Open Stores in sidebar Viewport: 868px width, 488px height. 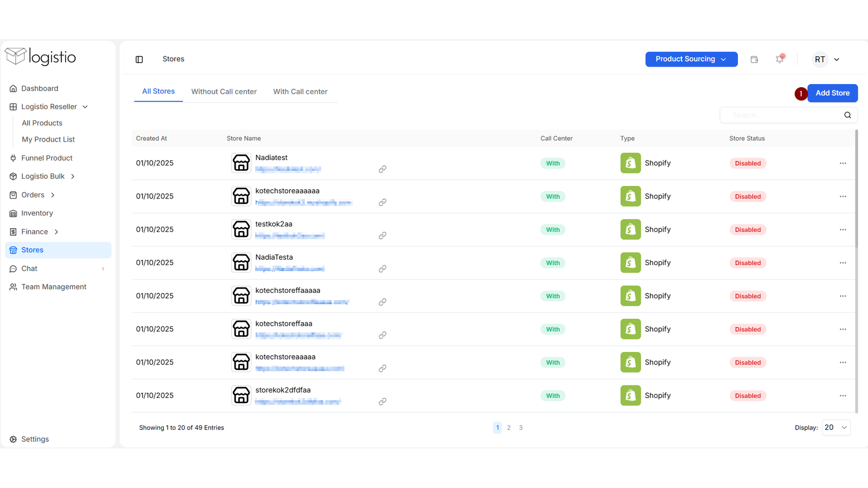58,250
